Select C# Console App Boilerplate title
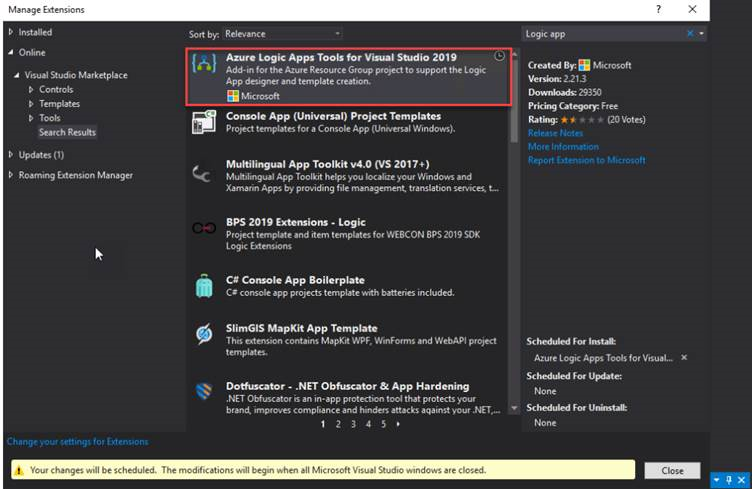 pyautogui.click(x=295, y=280)
